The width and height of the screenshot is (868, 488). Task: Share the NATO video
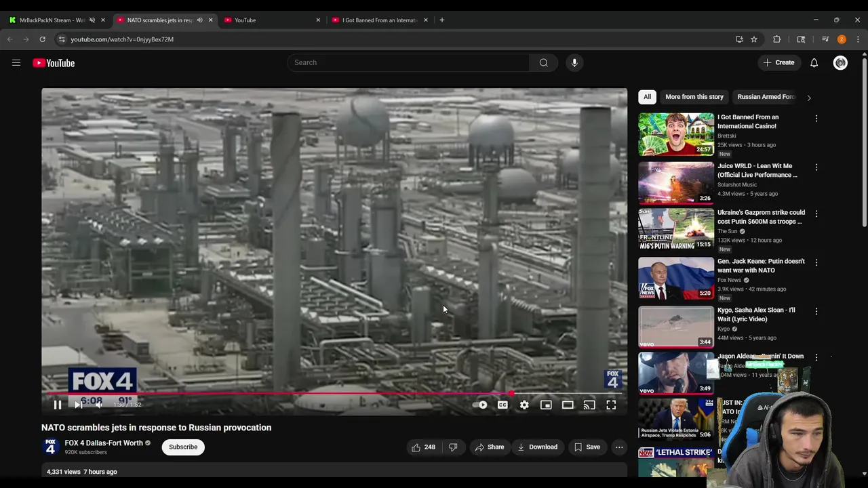(x=490, y=447)
